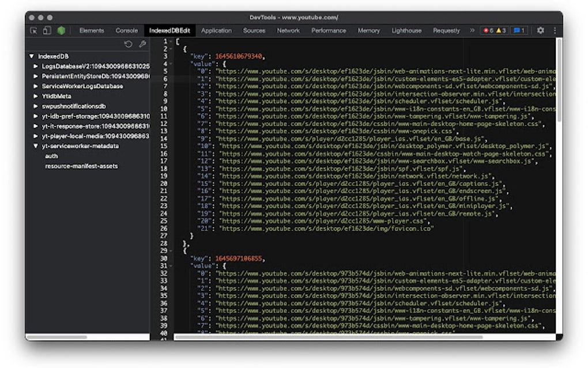Click the green hexagon extension icon
The width and height of the screenshot is (588, 368).
click(x=61, y=31)
